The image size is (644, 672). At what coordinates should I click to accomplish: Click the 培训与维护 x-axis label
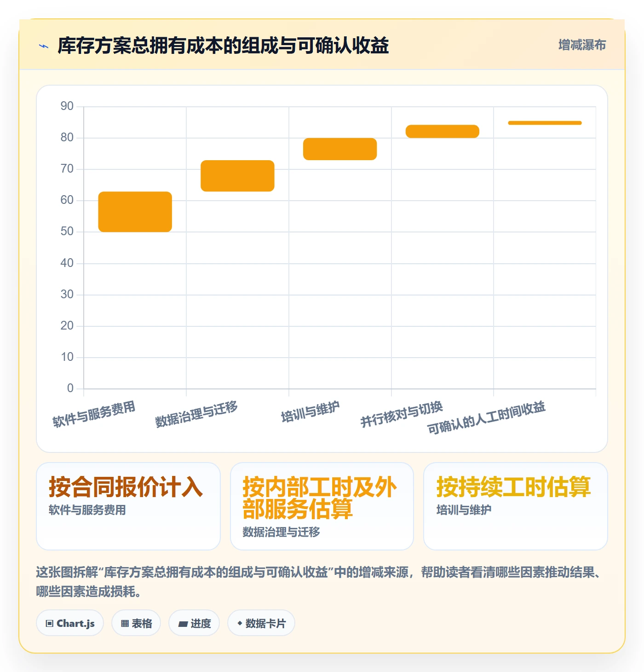point(310,412)
